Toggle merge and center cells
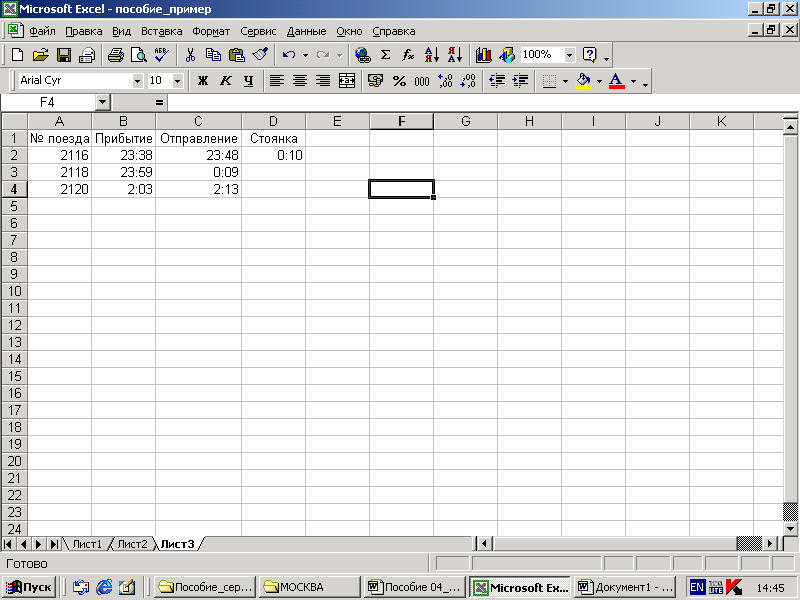 click(347, 81)
